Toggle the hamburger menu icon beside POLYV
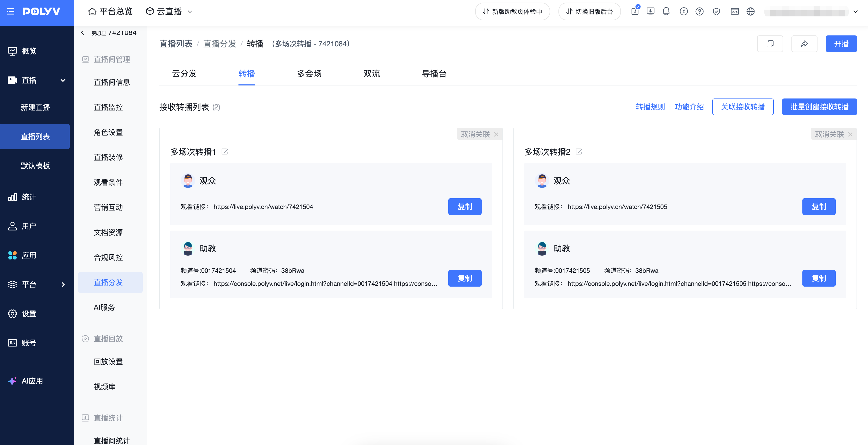Screen dimensions: 868x445 (11, 11)
